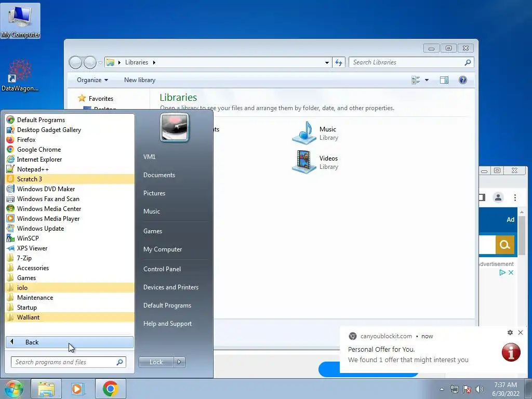Launch Firefox from the Start menu

point(70,139)
